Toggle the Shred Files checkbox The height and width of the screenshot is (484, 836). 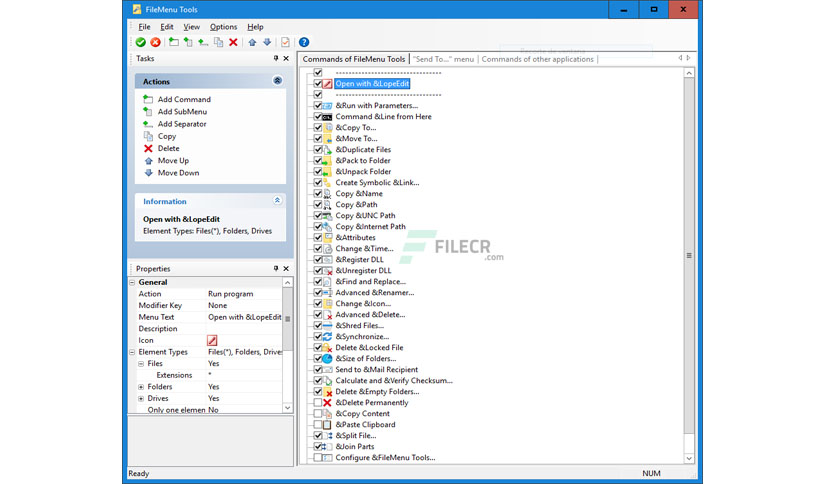[x=318, y=325]
